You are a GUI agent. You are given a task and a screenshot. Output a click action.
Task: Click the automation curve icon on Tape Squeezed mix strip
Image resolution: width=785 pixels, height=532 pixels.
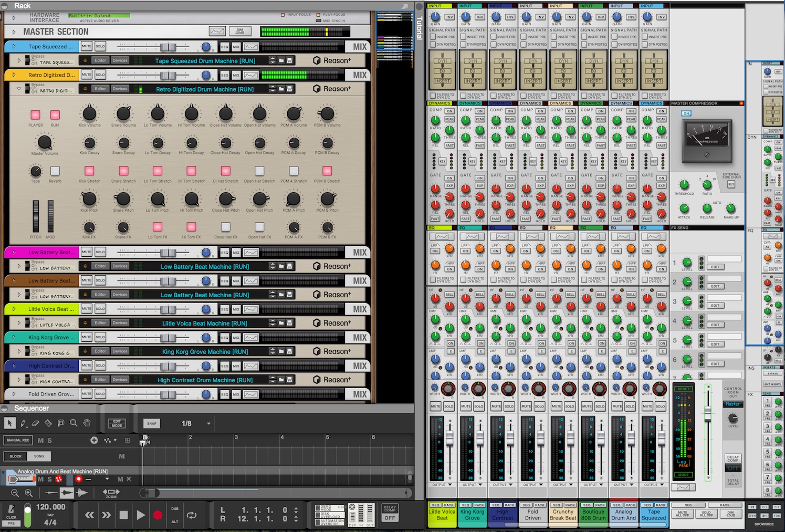tap(251, 47)
